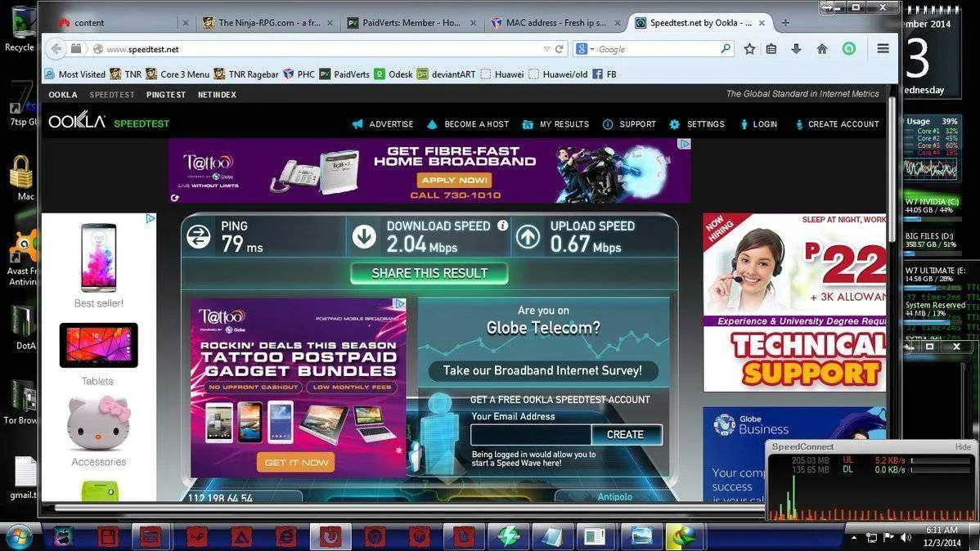
Task: Open the gmail.txt file on the desktop
Action: point(24,478)
